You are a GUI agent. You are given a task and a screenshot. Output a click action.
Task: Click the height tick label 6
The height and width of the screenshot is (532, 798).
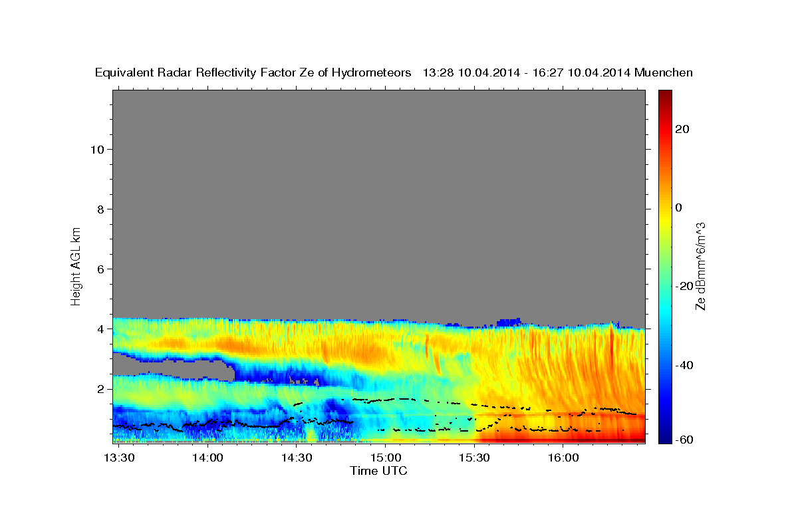point(101,269)
